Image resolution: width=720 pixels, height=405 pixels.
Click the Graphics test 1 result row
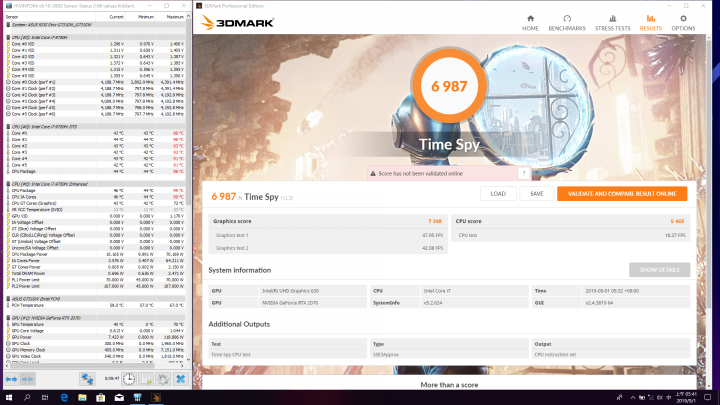328,235
